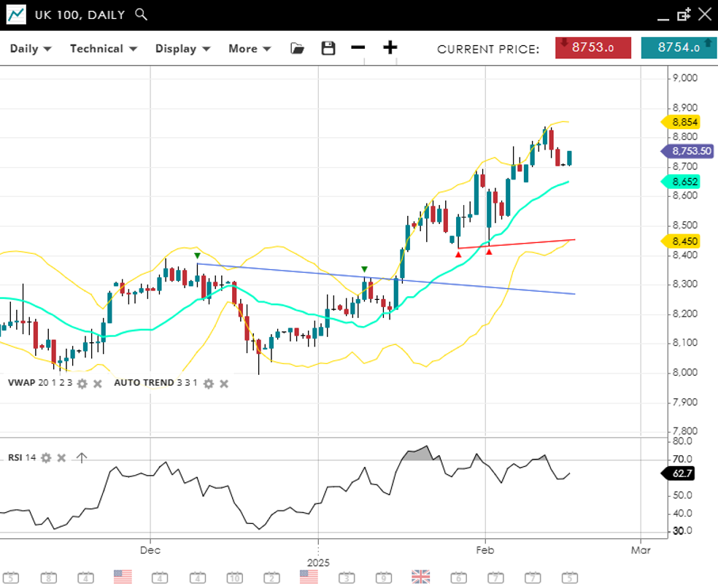
Task: Open AUTO TREND settings gear
Action: point(208,383)
